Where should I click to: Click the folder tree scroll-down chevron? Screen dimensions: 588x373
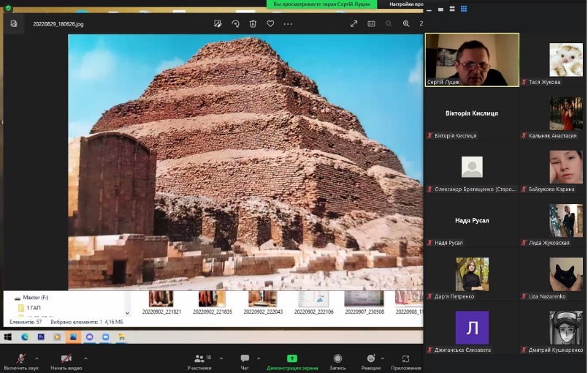(x=127, y=313)
